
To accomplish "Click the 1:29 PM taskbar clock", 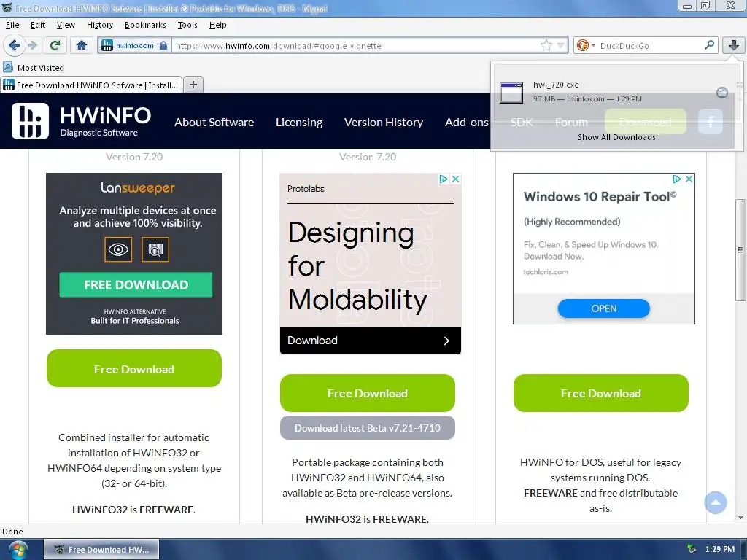I will click(720, 549).
